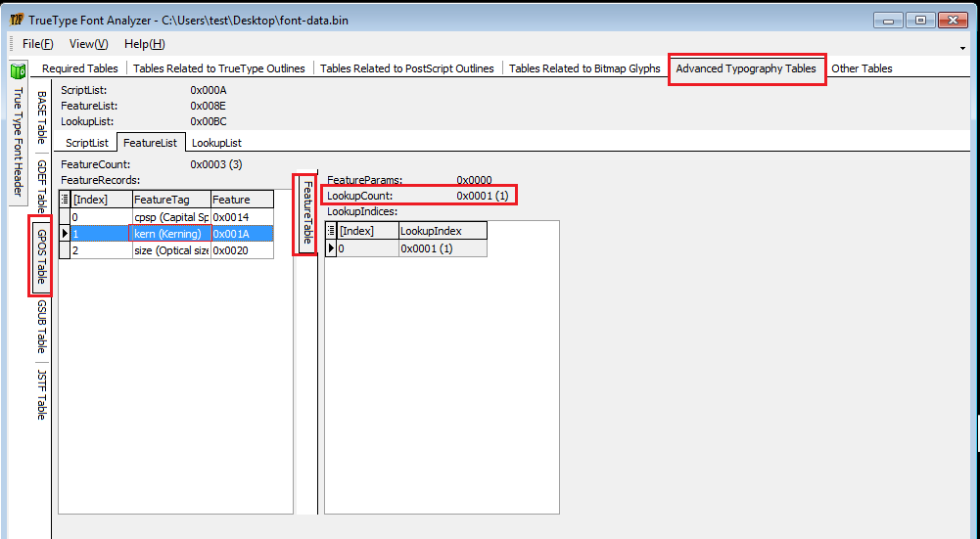The width and height of the screenshot is (980, 539).
Task: Select the True Type Font Header vertical tab
Action: [19, 142]
